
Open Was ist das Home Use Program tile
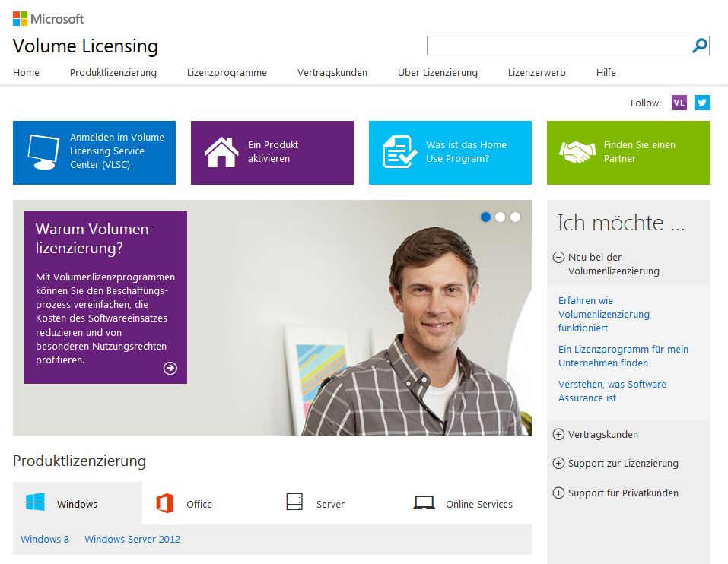click(450, 153)
